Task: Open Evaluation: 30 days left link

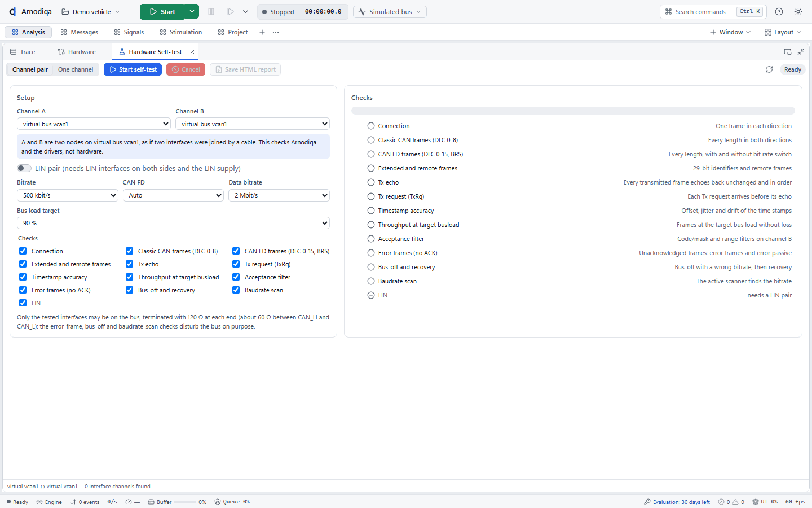Action: coord(677,502)
